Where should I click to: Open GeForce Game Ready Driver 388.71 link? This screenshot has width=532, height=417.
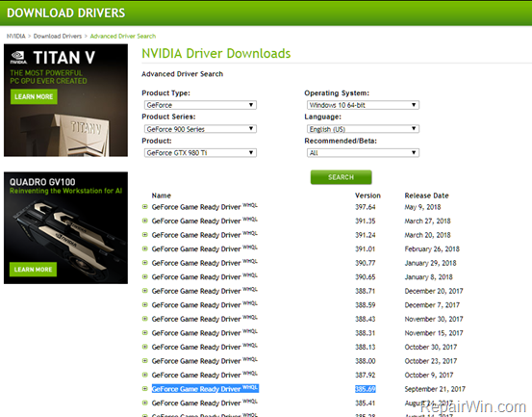[204, 291]
